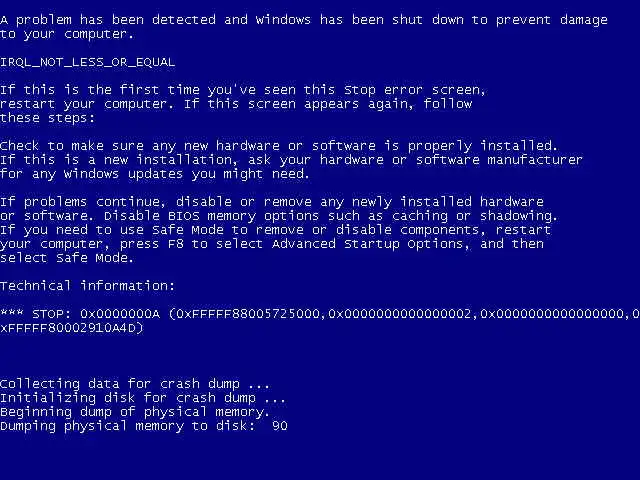
Task: Click the 'select Safe Mode.' line
Action: 67,258
